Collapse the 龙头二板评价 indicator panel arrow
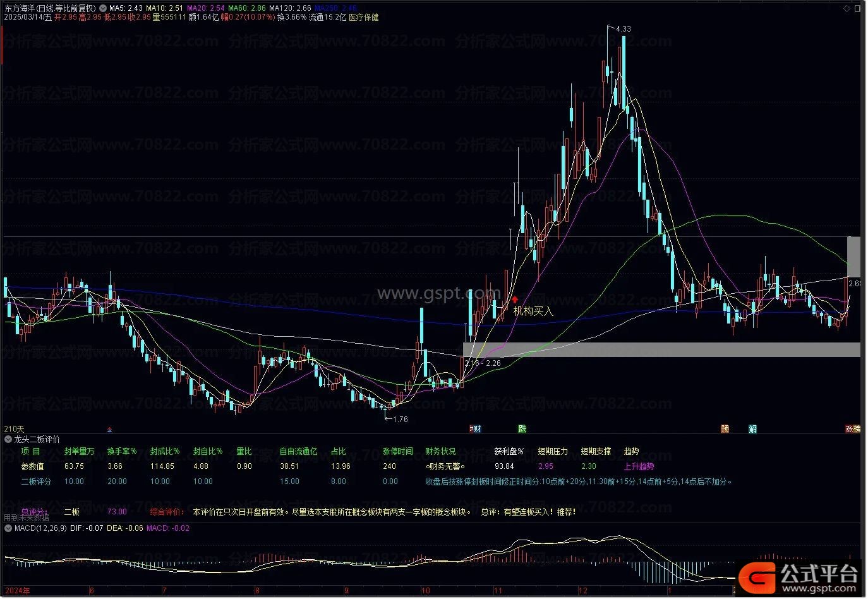868x599 pixels. click(x=8, y=439)
